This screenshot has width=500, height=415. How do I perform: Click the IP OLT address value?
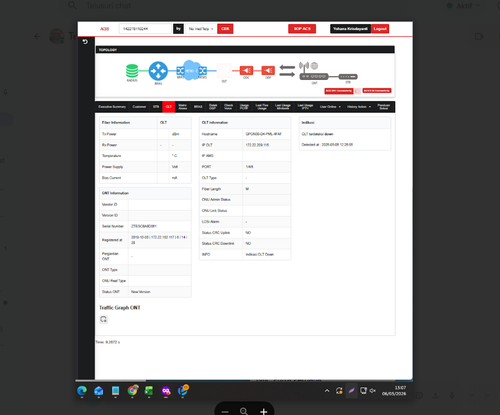click(x=257, y=145)
